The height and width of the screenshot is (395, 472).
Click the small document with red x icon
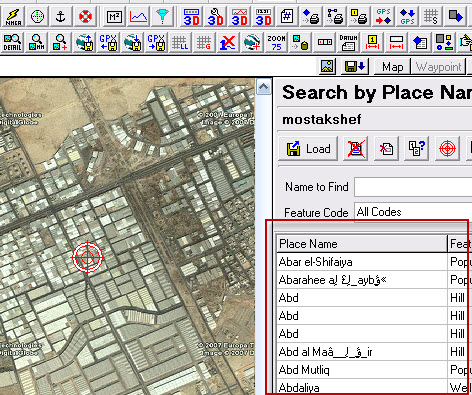coord(386,149)
